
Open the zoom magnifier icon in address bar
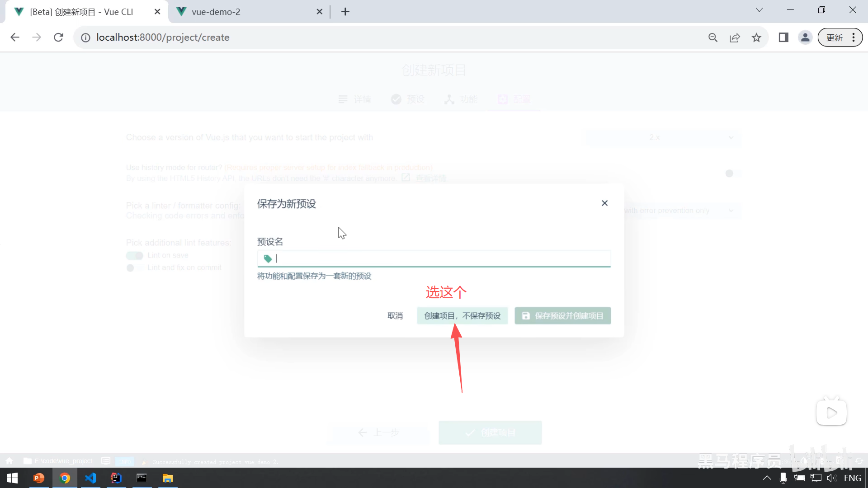point(713,38)
